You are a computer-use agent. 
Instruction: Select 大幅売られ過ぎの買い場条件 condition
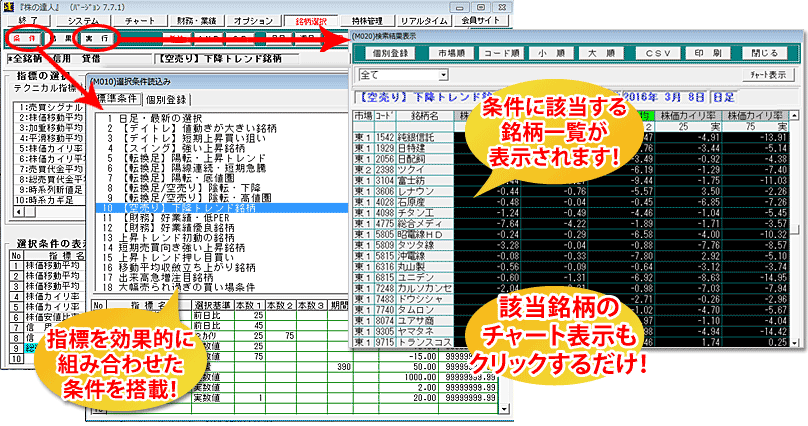[222, 287]
